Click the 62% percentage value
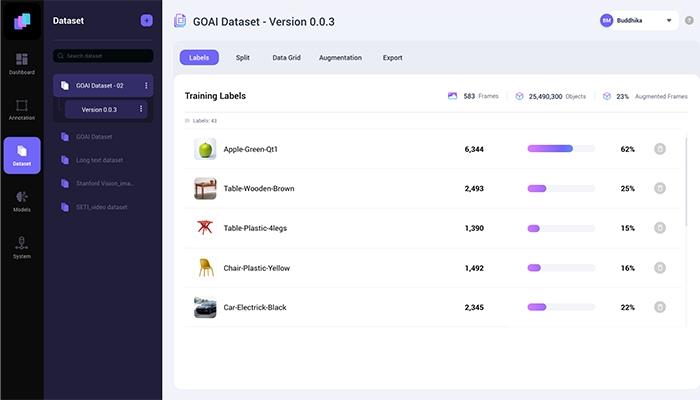The height and width of the screenshot is (400, 700). pyautogui.click(x=628, y=149)
